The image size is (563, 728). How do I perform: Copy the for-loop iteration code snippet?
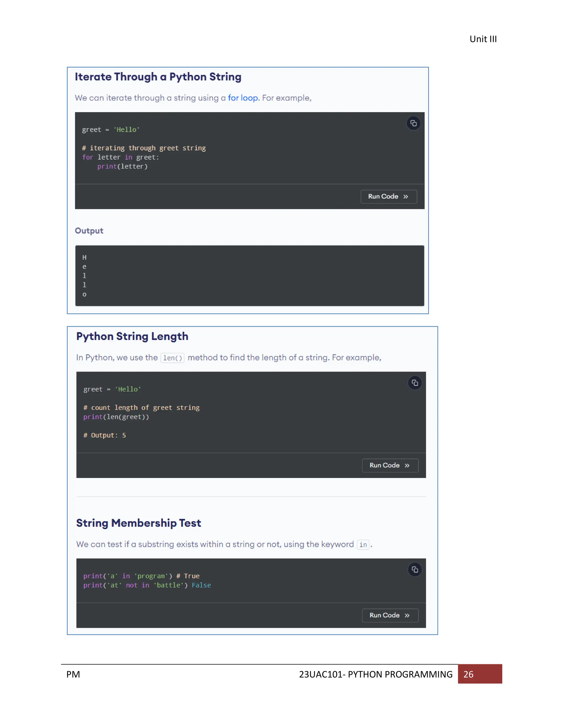[413, 123]
